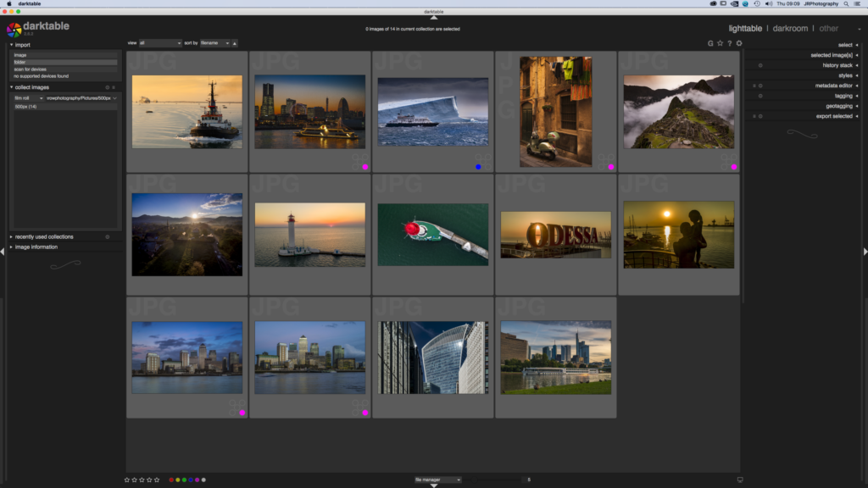Select the red buoy aerial thumbnail
The height and width of the screenshot is (488, 868).
click(x=433, y=235)
